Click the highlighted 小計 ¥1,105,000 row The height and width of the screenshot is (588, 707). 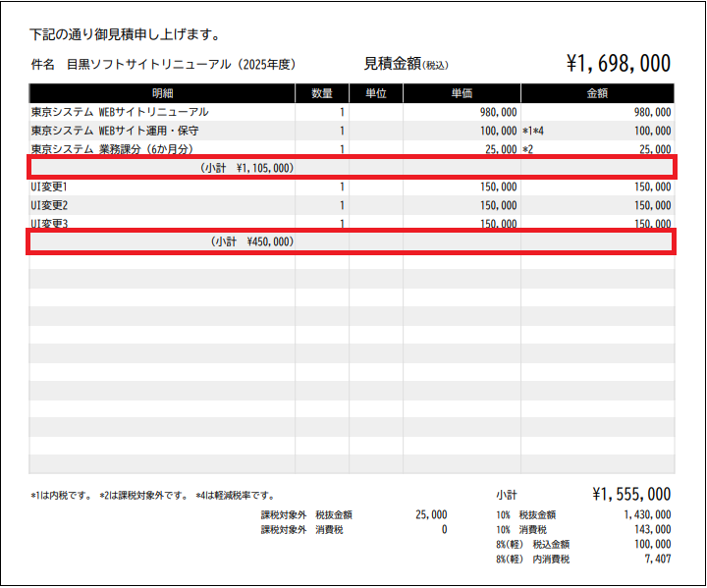352,168
